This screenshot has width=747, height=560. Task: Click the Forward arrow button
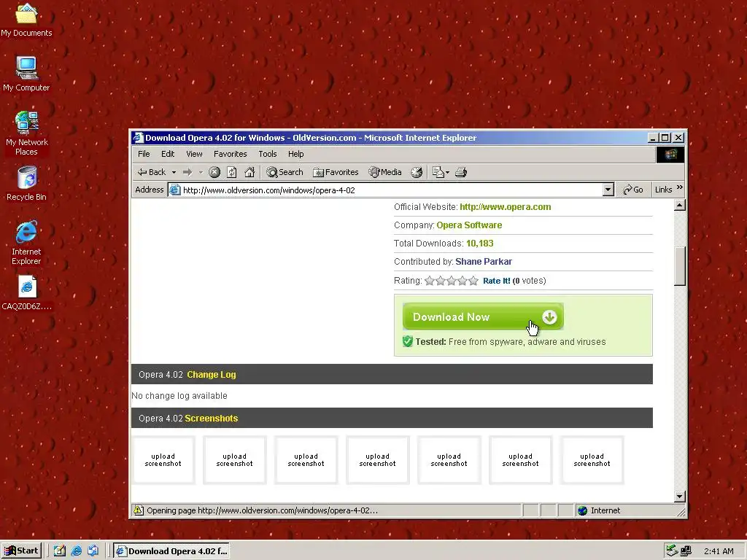tap(187, 172)
